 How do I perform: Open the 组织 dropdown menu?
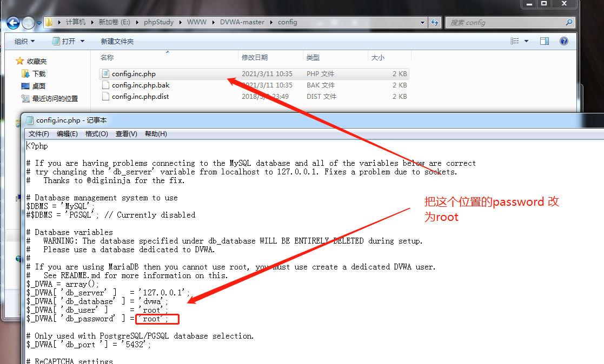tap(24, 41)
